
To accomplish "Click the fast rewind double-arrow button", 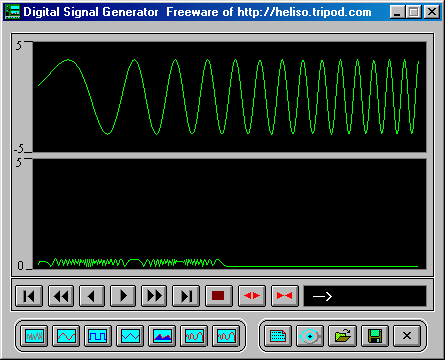I will [x=61, y=296].
